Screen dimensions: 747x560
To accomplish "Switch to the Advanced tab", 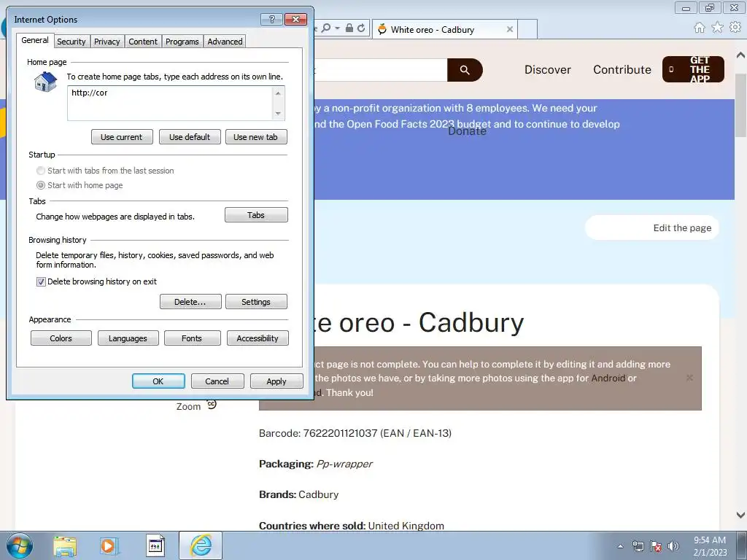I will (x=225, y=42).
